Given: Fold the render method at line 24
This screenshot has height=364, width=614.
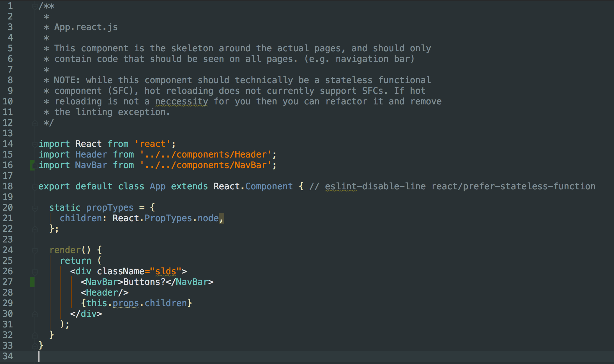Looking at the screenshot, I should pos(35,250).
